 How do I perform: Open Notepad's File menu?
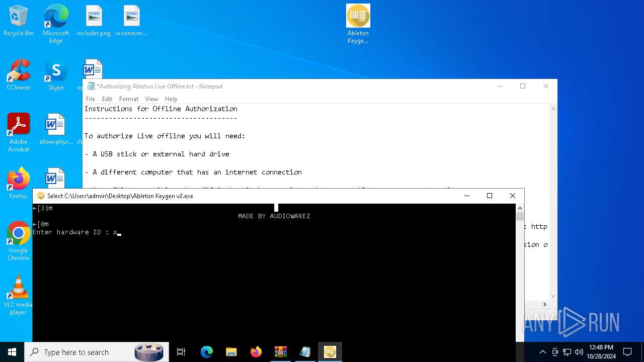click(x=91, y=99)
